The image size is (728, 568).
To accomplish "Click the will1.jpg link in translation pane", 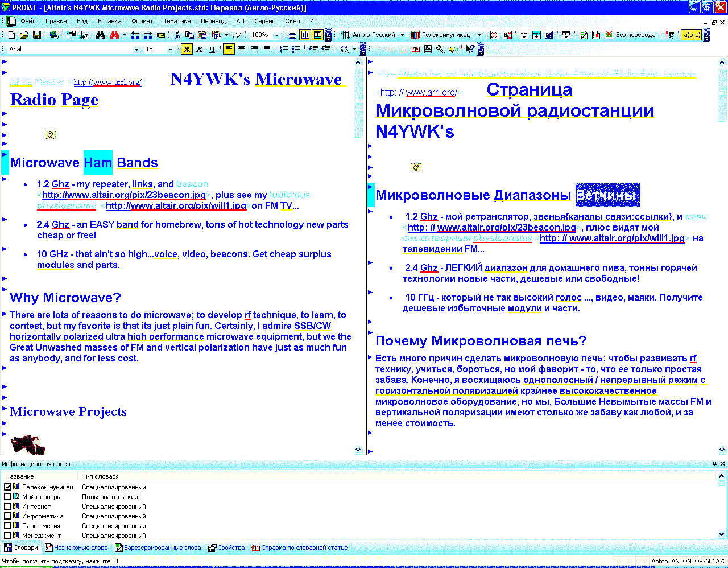I will pos(612,238).
